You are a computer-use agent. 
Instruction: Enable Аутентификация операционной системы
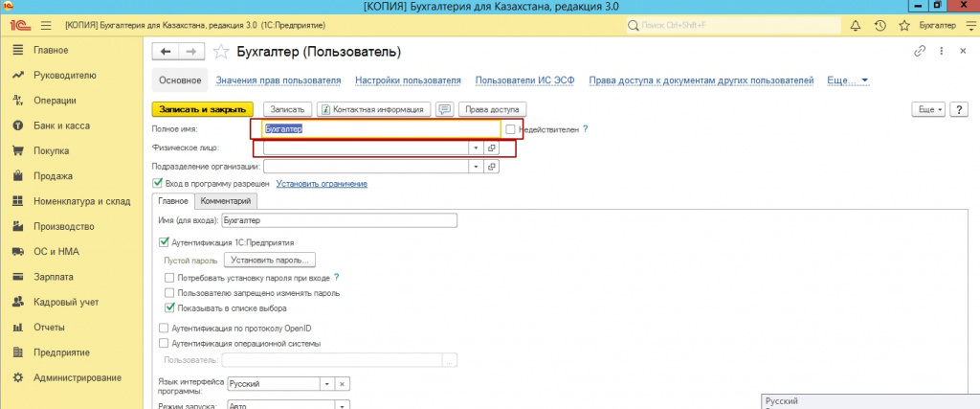[165, 343]
